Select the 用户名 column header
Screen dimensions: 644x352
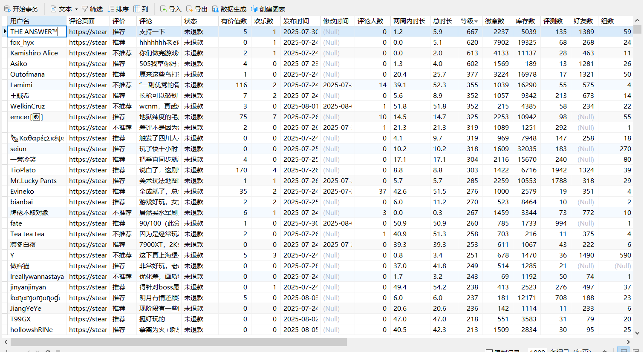point(37,21)
